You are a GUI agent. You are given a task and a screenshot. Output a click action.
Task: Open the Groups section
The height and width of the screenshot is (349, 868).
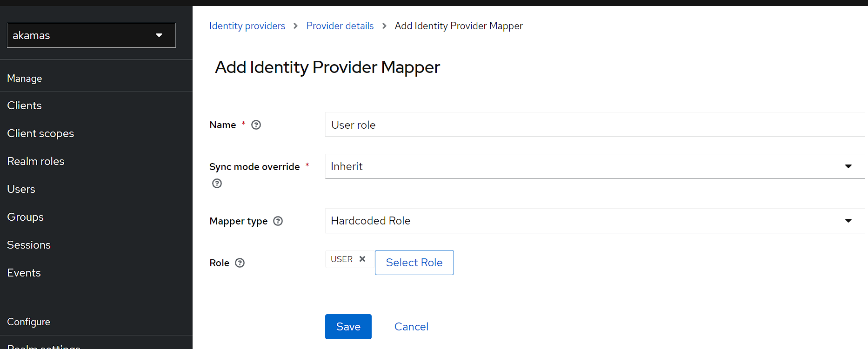click(x=26, y=217)
